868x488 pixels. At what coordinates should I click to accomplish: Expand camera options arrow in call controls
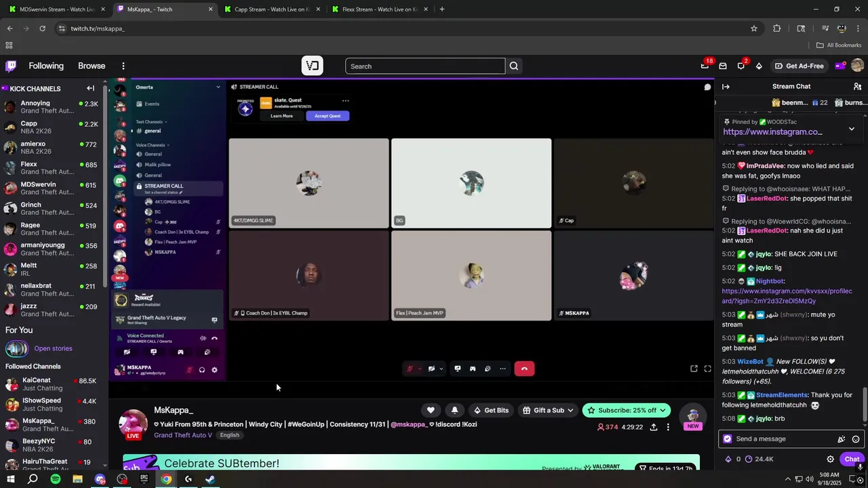pos(441,369)
